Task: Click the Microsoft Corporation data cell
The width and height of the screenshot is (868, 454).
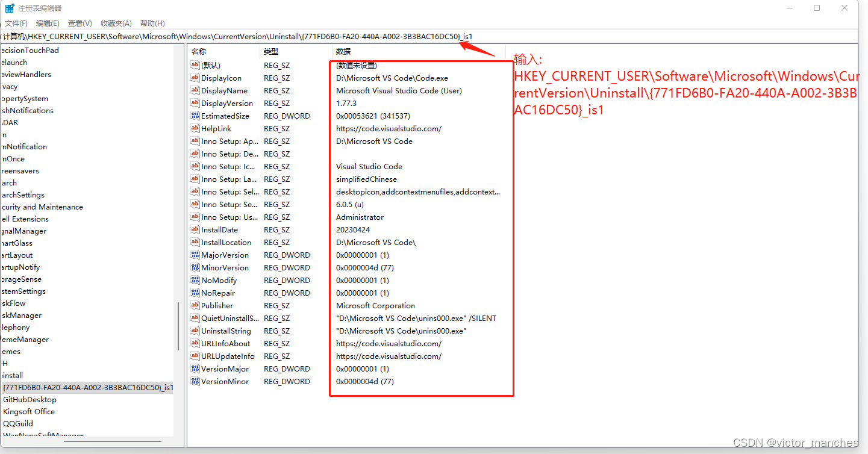Action: (x=375, y=305)
